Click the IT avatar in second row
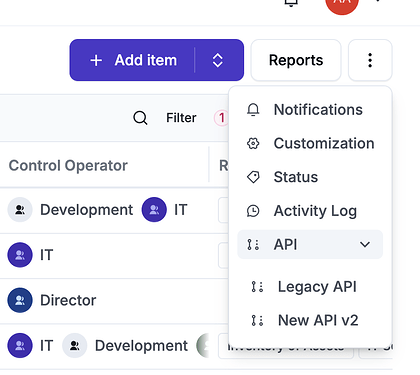The image size is (420, 375). (20, 255)
